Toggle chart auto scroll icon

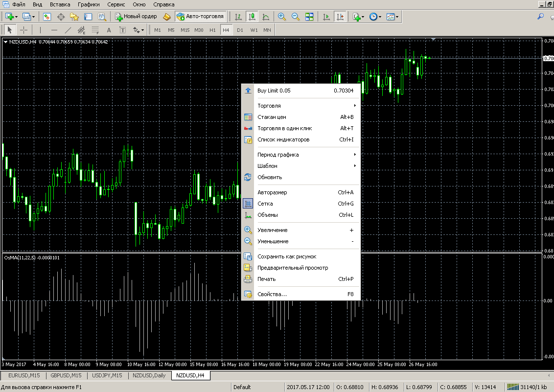point(326,17)
